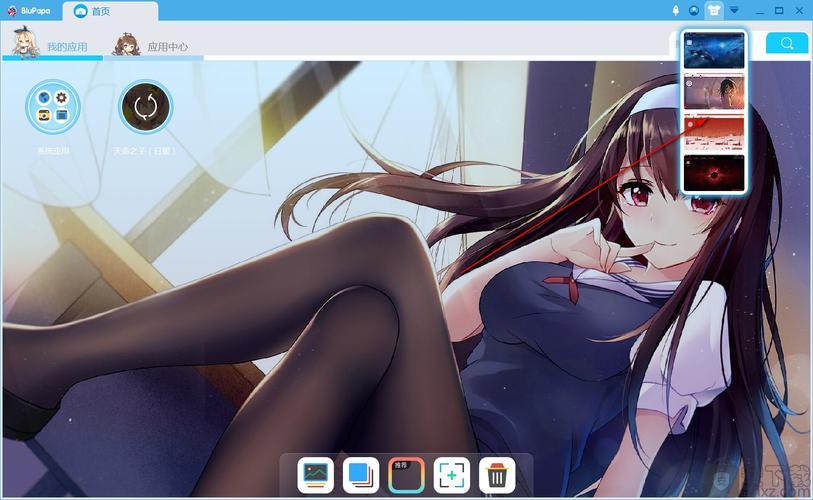Expand the title bar dropdown arrow menu
The image size is (813, 500).
[734, 10]
